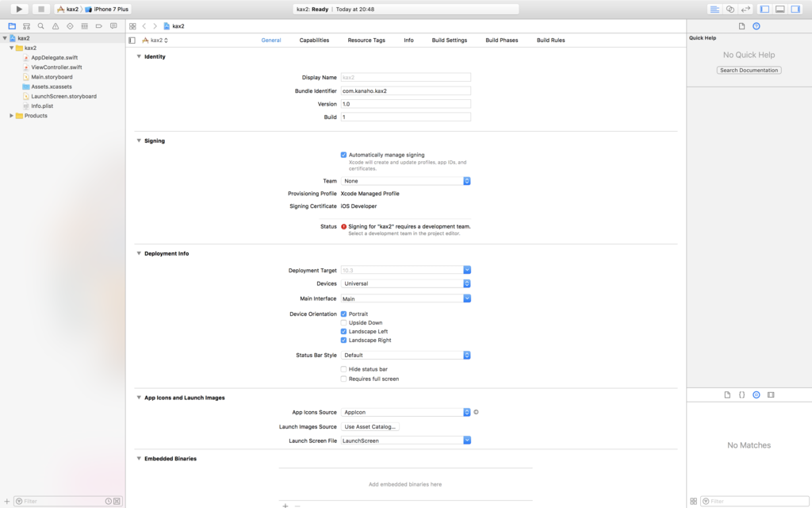This screenshot has height=508, width=812.
Task: Click the Version field
Action: pyautogui.click(x=405, y=104)
